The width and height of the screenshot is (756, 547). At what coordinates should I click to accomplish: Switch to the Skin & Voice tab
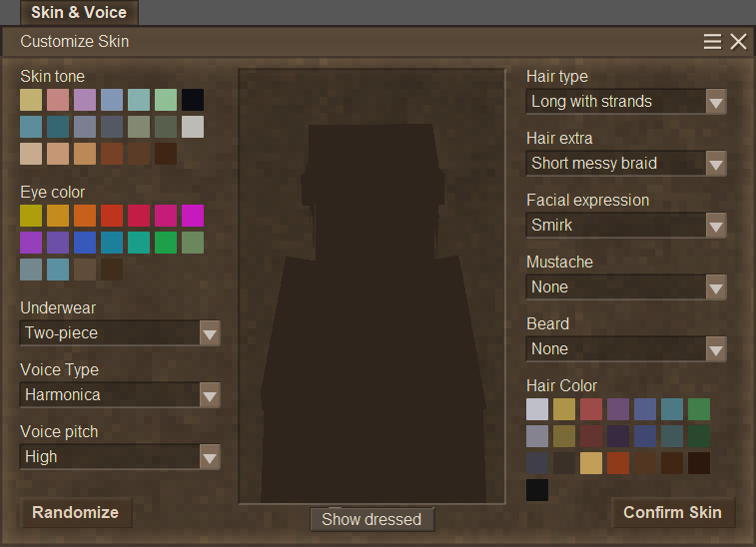(79, 13)
